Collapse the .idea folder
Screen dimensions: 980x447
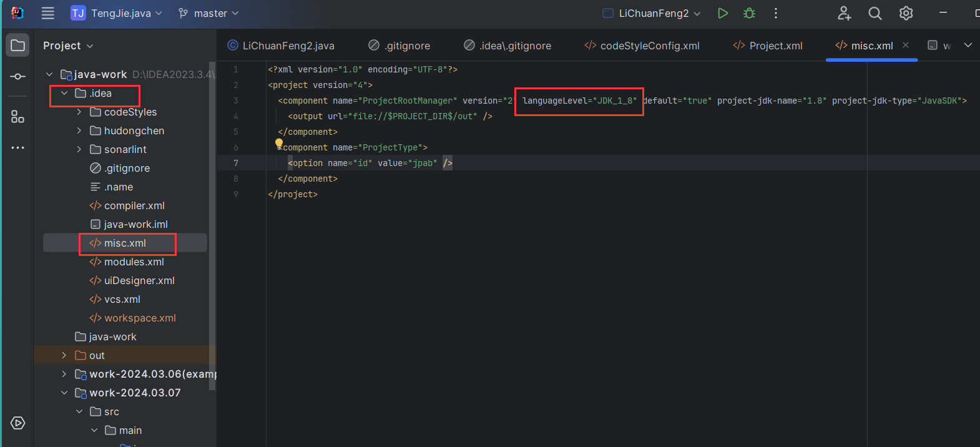point(64,93)
